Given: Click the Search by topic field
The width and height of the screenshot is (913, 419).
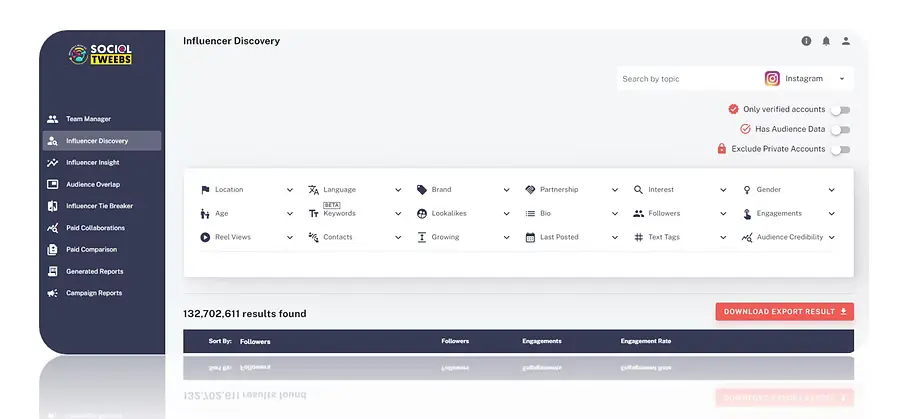Looking at the screenshot, I should click(x=685, y=78).
